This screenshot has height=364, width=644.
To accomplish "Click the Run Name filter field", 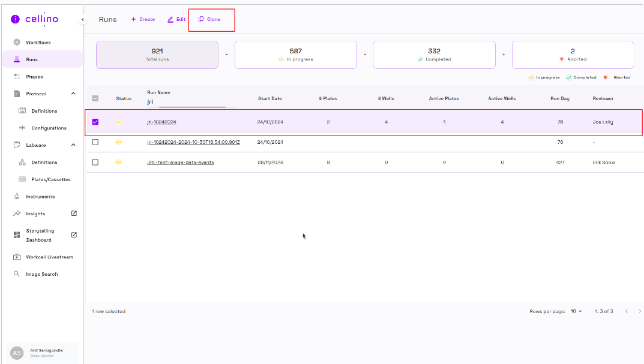I will pyautogui.click(x=191, y=102).
